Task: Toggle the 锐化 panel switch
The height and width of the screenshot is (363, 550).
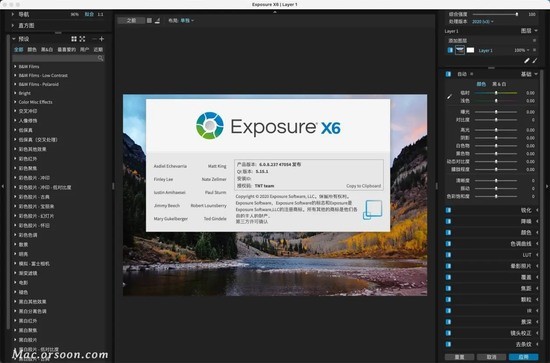Action: click(x=448, y=210)
